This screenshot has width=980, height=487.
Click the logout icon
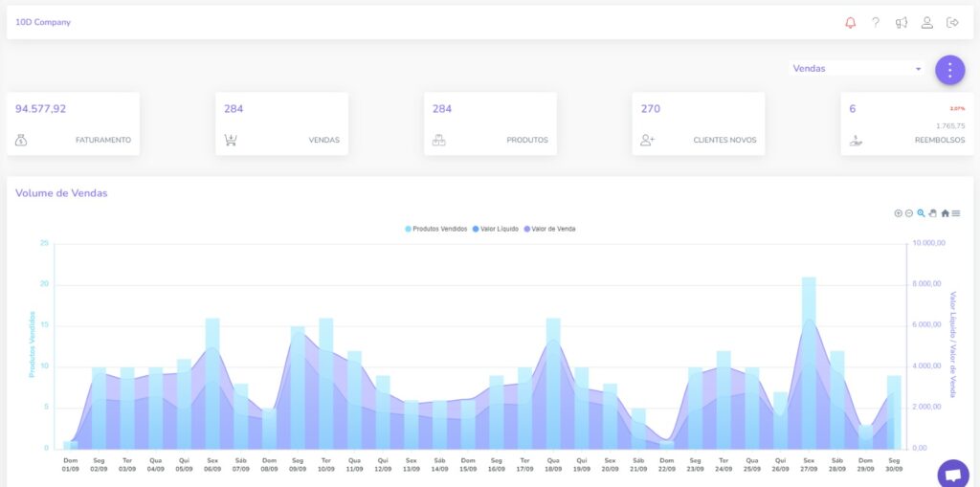[x=952, y=23]
